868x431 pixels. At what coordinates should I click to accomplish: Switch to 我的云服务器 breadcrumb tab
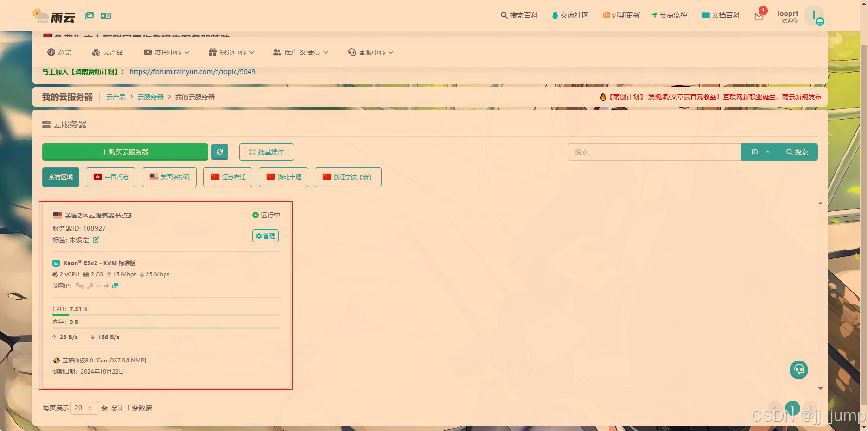point(195,97)
